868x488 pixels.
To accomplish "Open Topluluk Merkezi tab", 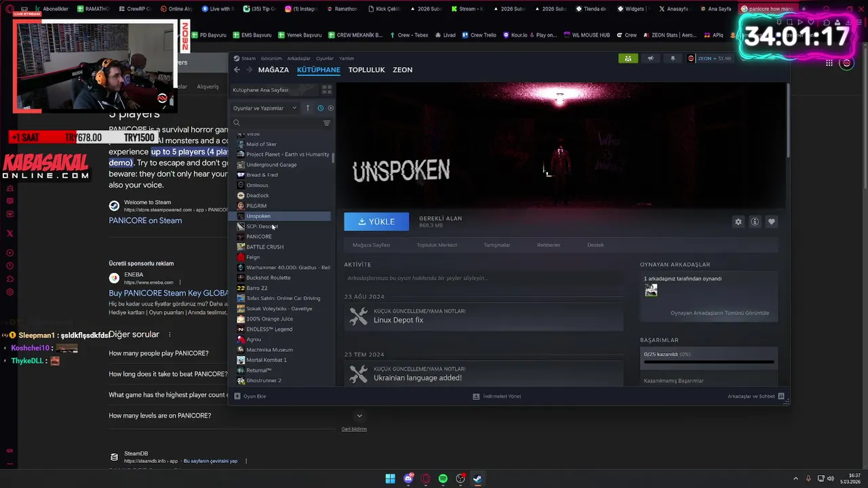I will [437, 245].
